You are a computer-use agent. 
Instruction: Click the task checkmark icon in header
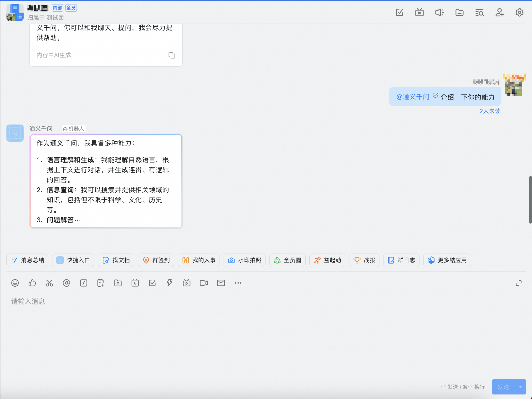(x=399, y=12)
